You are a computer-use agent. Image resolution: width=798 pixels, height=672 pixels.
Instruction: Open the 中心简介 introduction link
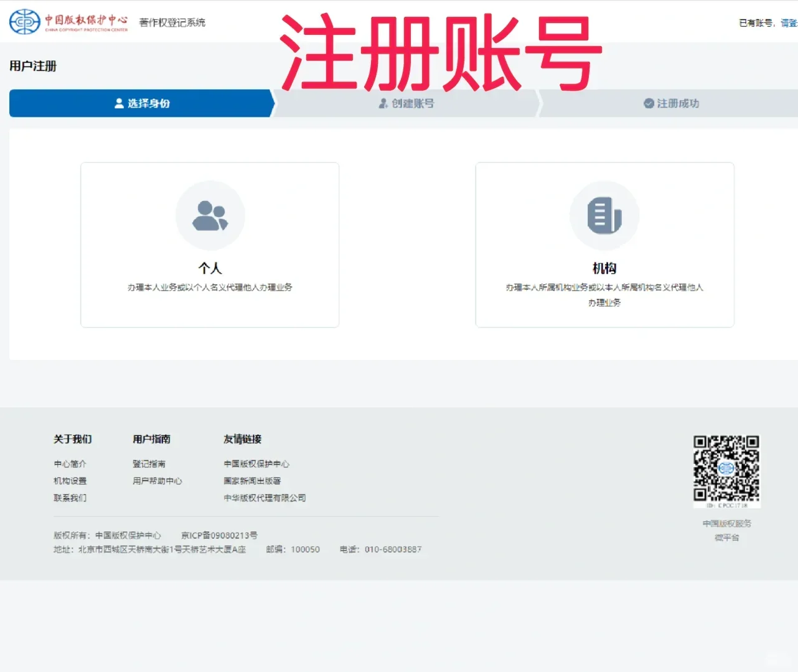(69, 463)
